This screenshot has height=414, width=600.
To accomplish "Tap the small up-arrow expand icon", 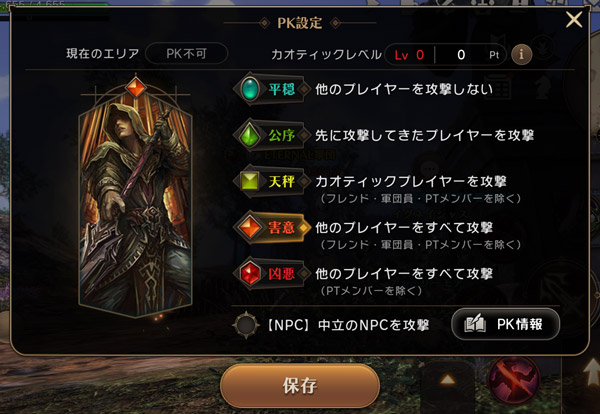I will (x=447, y=380).
